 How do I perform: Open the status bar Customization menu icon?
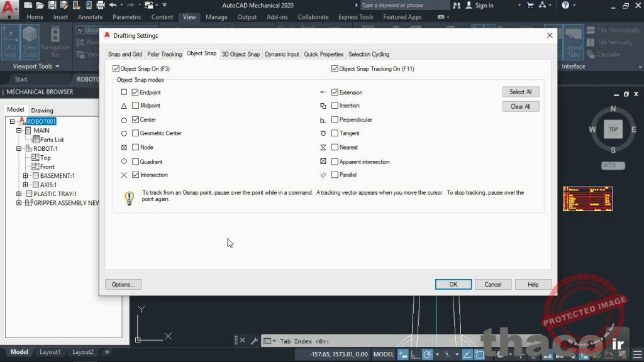pos(637,354)
